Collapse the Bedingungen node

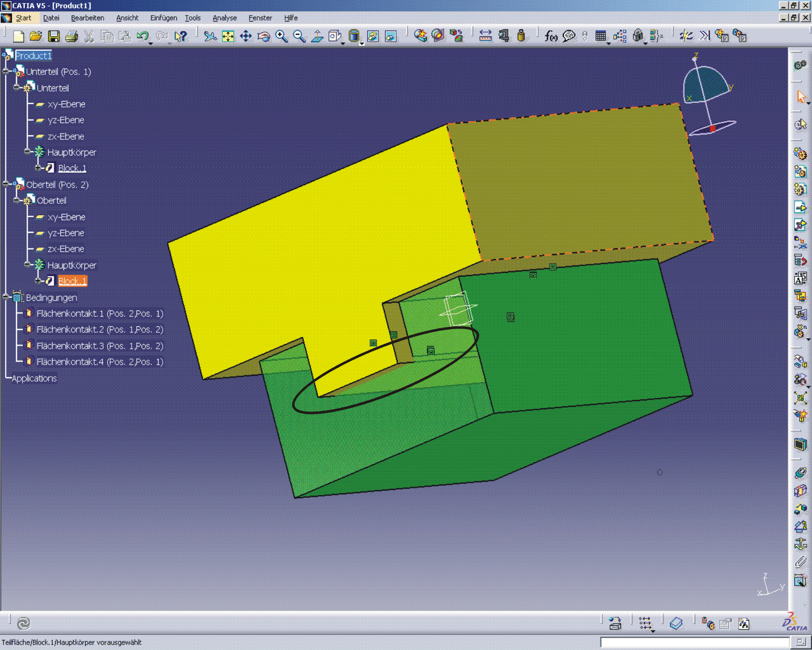6,297
